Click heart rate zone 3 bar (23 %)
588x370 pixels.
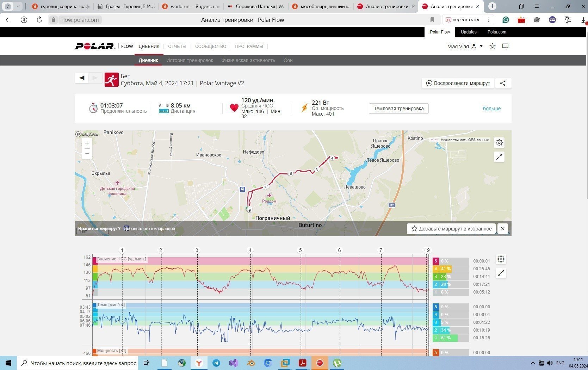[451, 277]
